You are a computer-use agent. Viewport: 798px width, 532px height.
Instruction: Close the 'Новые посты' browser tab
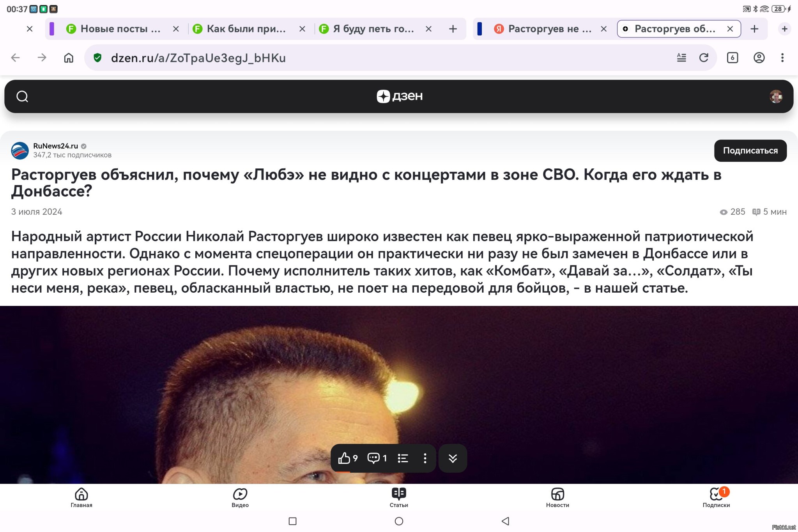176,29
